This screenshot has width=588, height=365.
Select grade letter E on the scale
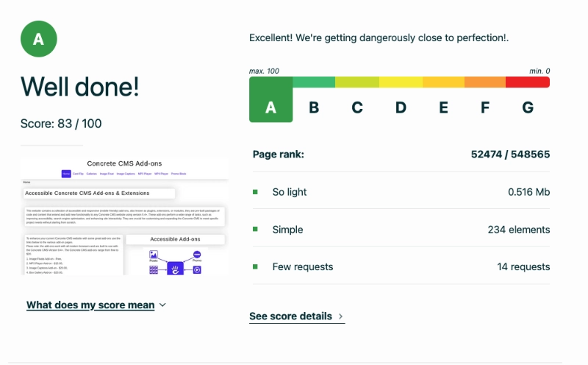(x=444, y=107)
